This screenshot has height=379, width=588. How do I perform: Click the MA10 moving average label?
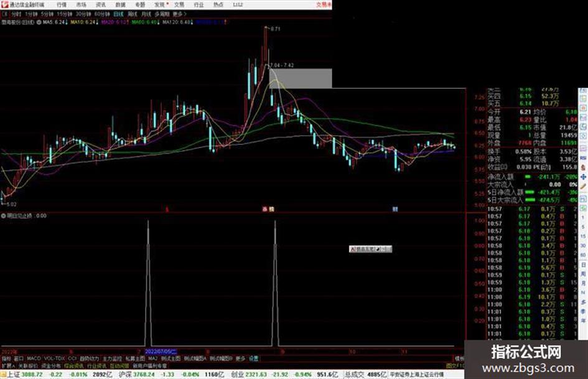coord(85,22)
